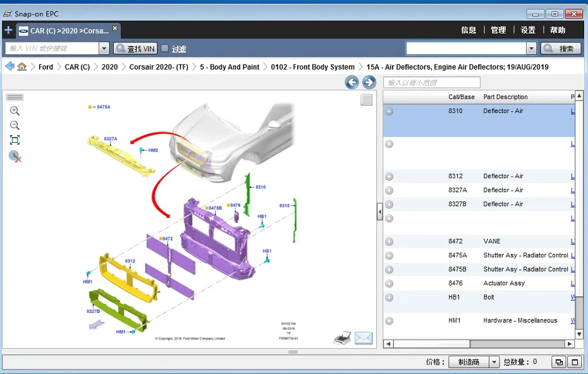The height and width of the screenshot is (374, 588).
Task: Click the diagram toolbar grip handle
Action: click(x=15, y=97)
